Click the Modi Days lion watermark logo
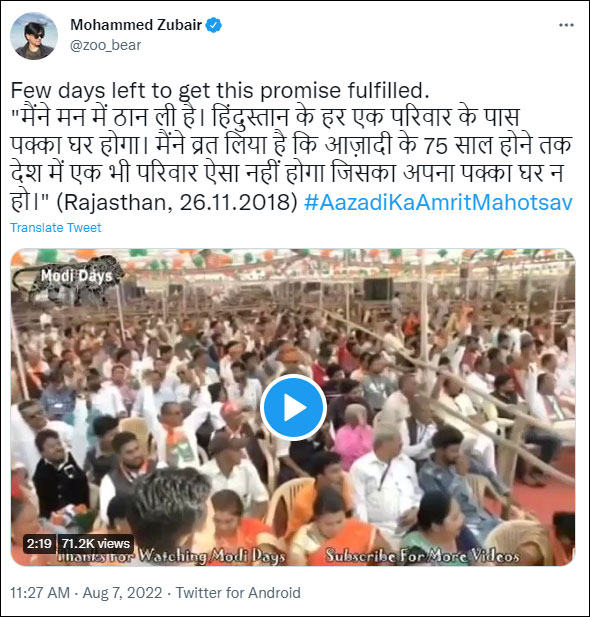The image size is (590, 617). pyautogui.click(x=67, y=280)
